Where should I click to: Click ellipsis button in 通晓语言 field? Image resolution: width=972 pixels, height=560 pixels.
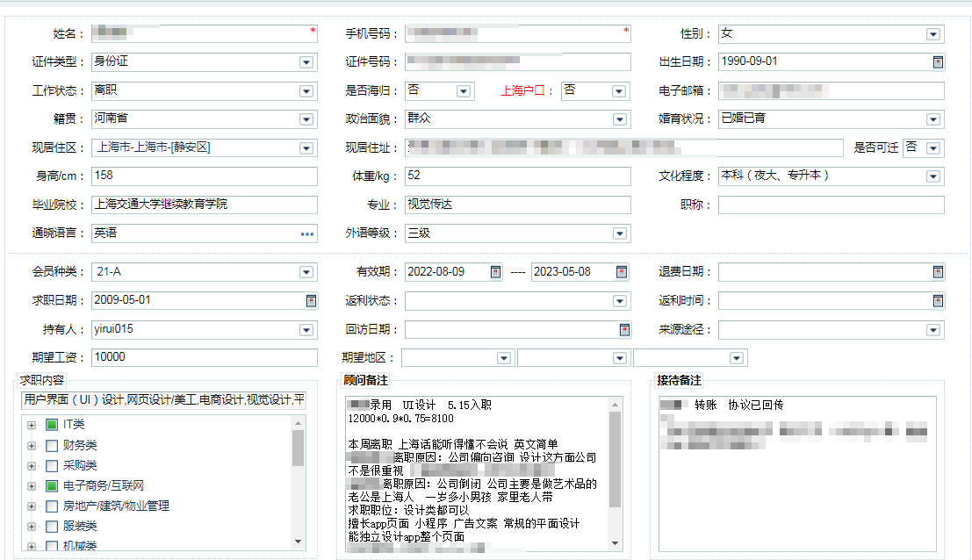click(x=306, y=234)
